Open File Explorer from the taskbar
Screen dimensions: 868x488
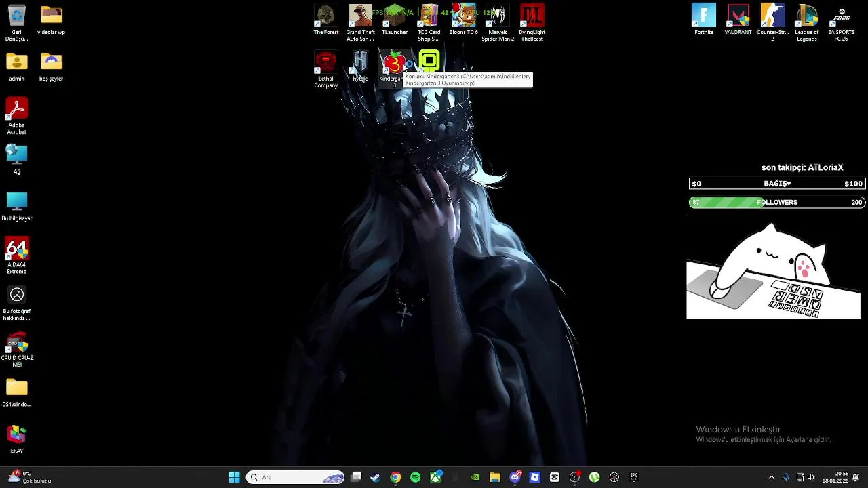495,477
